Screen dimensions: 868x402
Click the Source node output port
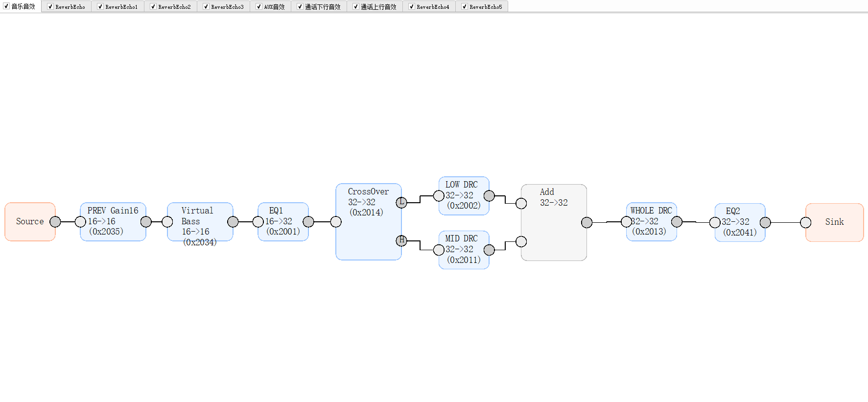pos(55,222)
